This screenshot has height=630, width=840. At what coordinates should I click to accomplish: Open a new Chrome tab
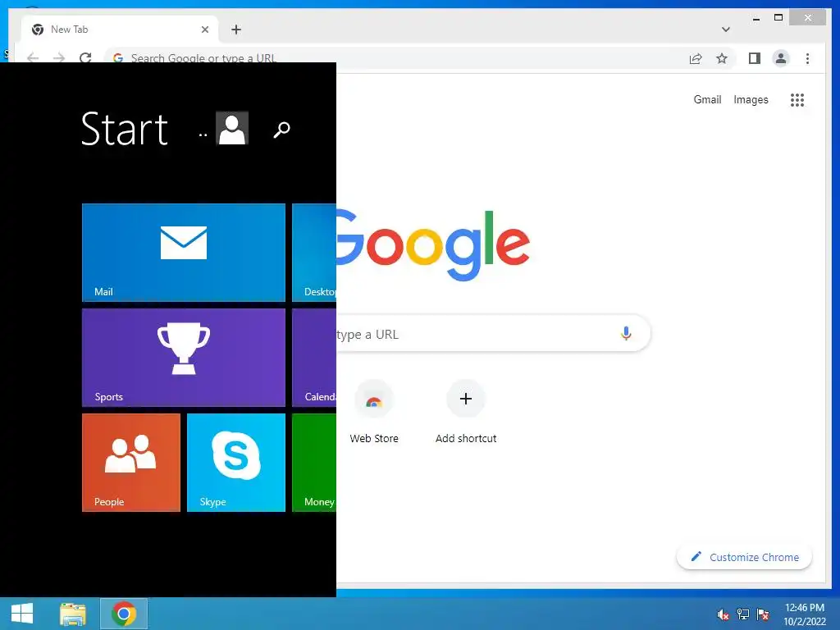[236, 30]
